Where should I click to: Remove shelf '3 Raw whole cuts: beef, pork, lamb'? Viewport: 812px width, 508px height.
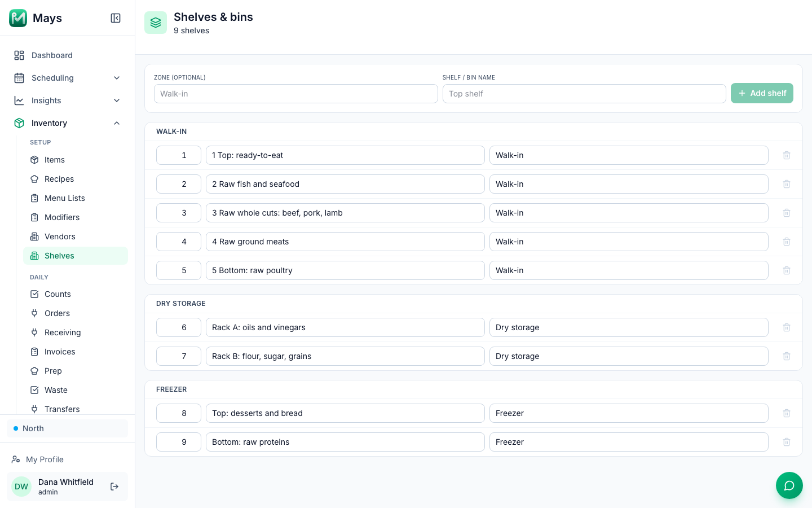(787, 213)
